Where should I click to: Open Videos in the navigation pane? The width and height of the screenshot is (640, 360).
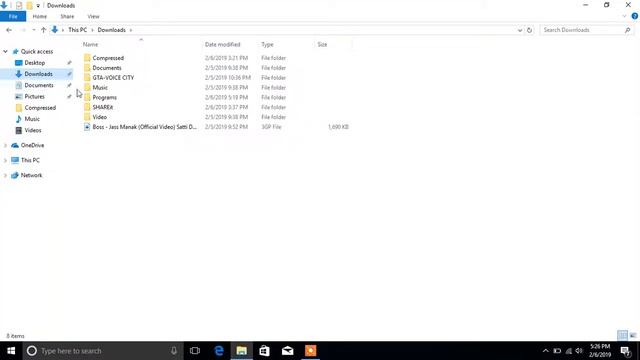pos(32,130)
